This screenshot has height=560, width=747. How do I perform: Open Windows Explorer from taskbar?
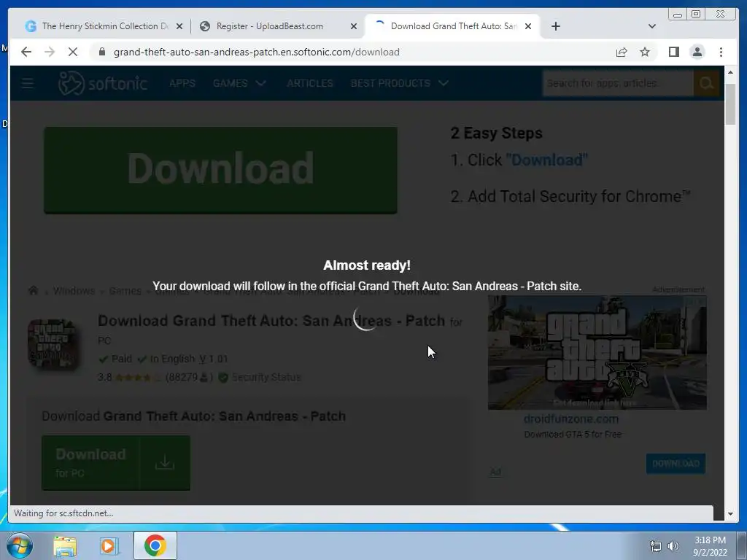[65, 546]
